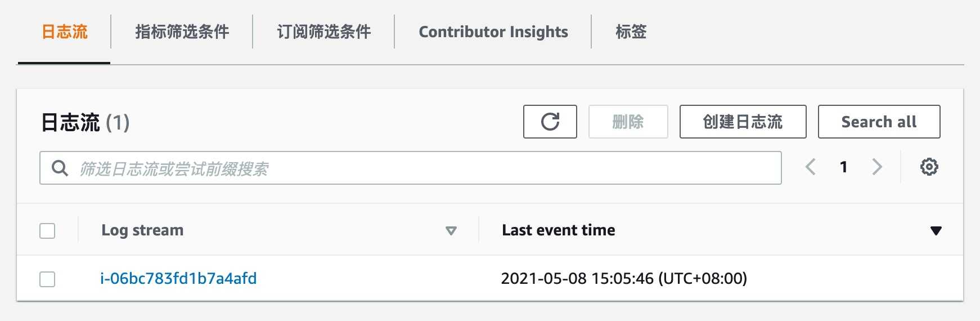
Task: Sort by Log stream column arrow
Action: click(x=451, y=231)
